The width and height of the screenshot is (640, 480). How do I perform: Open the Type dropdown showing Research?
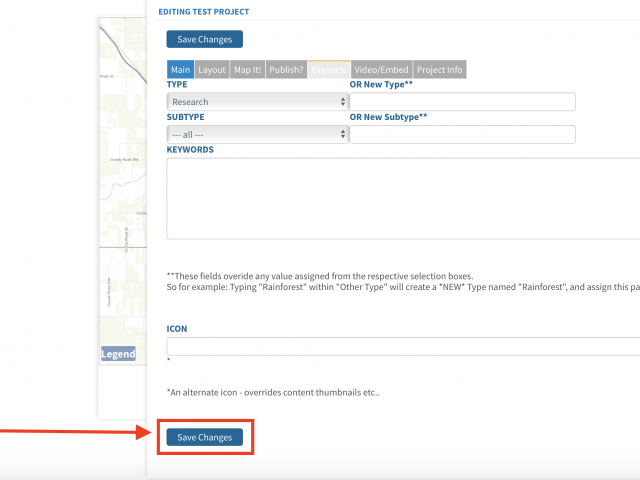click(255, 102)
